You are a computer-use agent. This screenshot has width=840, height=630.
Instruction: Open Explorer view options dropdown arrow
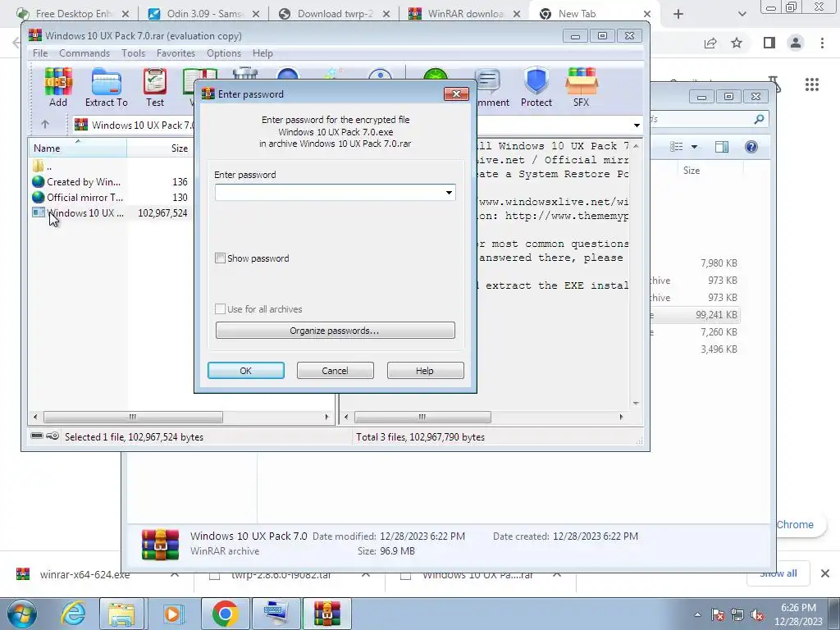(694, 147)
